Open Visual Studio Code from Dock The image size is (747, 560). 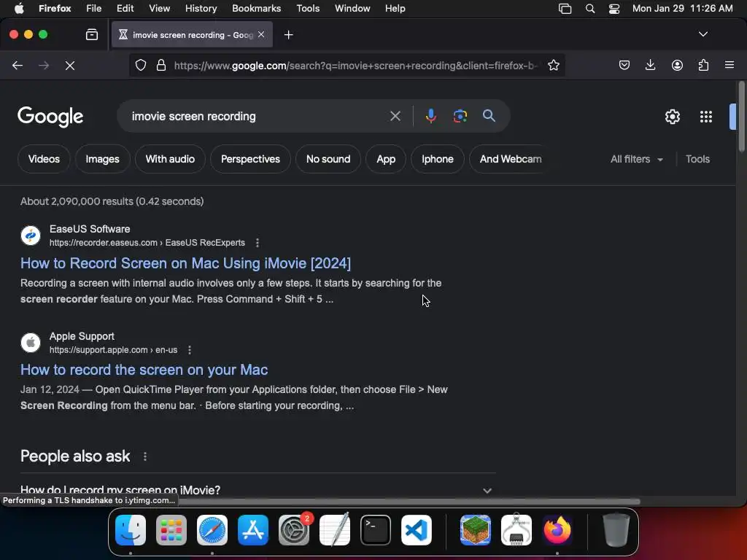click(x=417, y=530)
